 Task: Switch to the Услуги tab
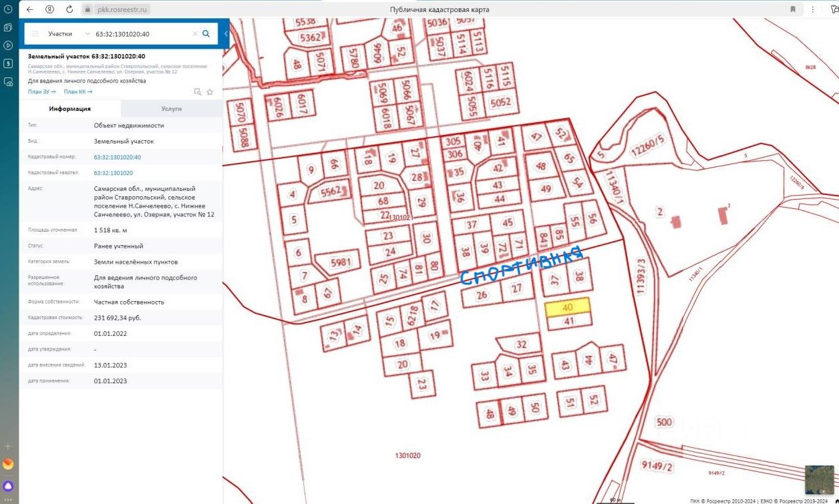(172, 109)
